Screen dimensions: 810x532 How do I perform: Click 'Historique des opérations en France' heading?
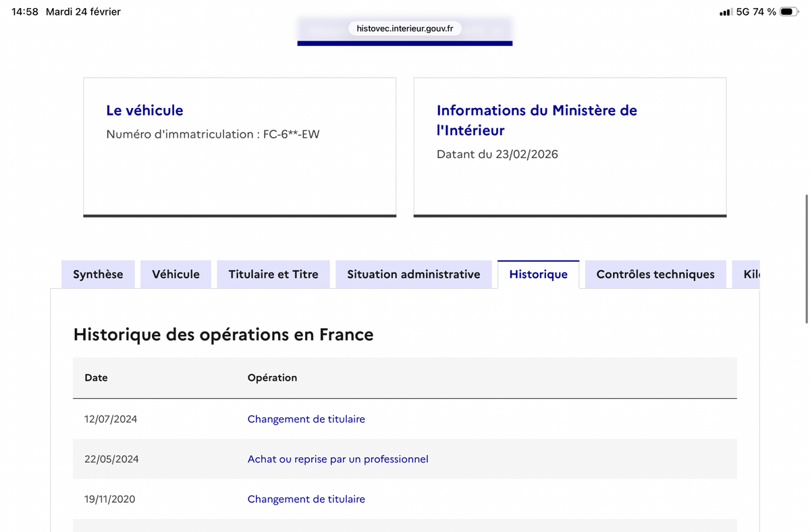[223, 334]
